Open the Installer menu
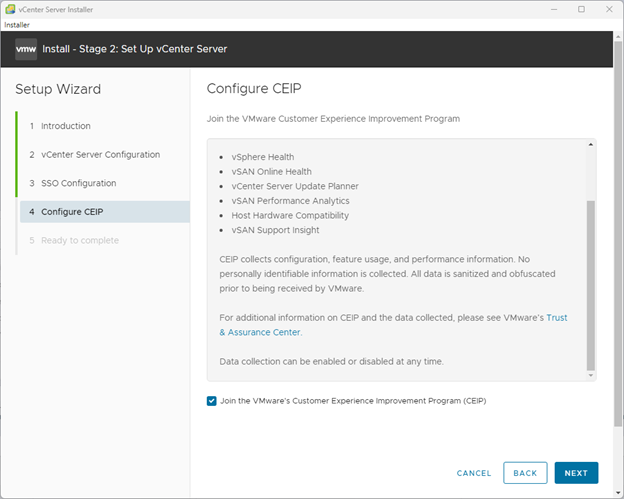624x499 pixels. coord(17,25)
